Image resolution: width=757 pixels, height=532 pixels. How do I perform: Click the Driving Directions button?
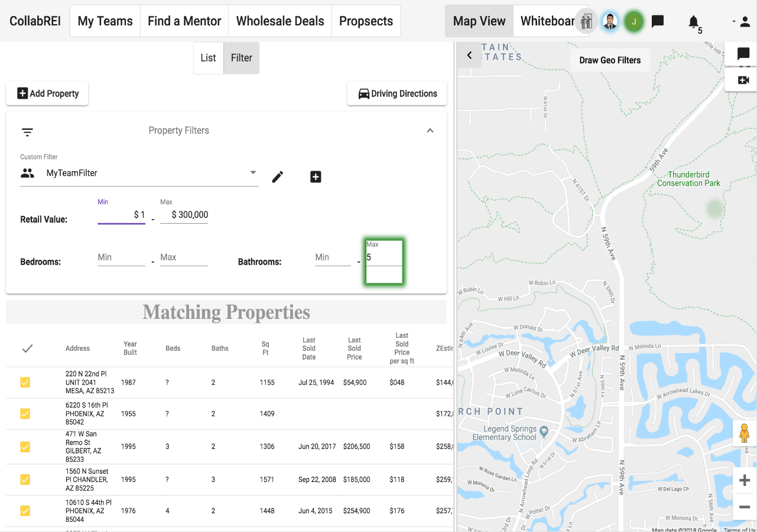(x=397, y=93)
